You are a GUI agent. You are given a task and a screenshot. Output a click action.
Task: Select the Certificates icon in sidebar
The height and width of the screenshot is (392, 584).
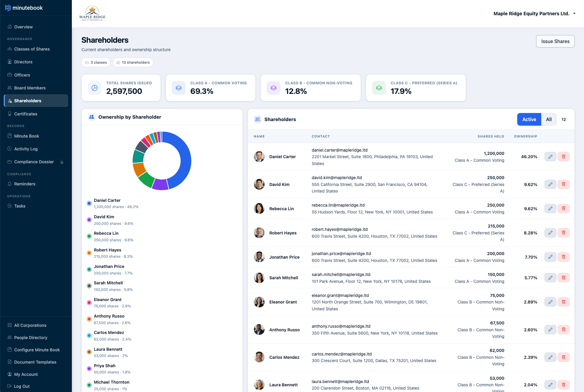pos(10,114)
